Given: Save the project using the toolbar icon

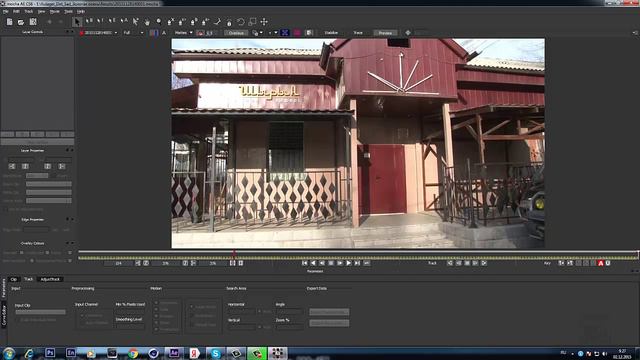Looking at the screenshot, I should tap(33, 22).
